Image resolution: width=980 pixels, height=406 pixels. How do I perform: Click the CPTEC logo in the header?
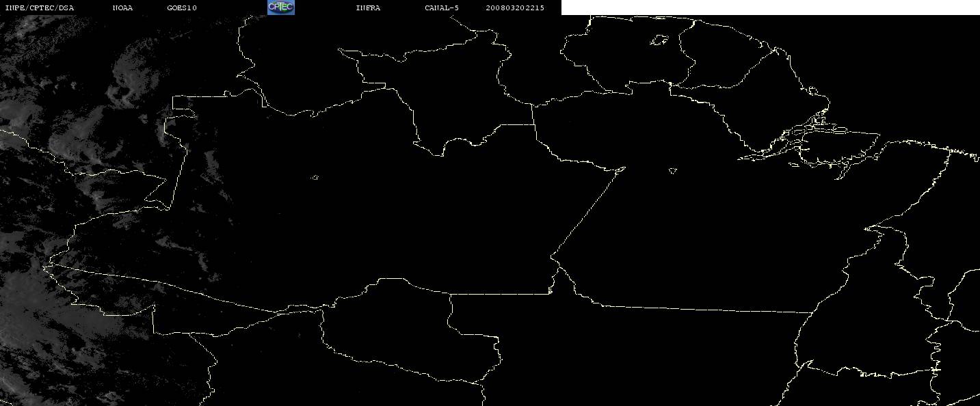click(281, 7)
